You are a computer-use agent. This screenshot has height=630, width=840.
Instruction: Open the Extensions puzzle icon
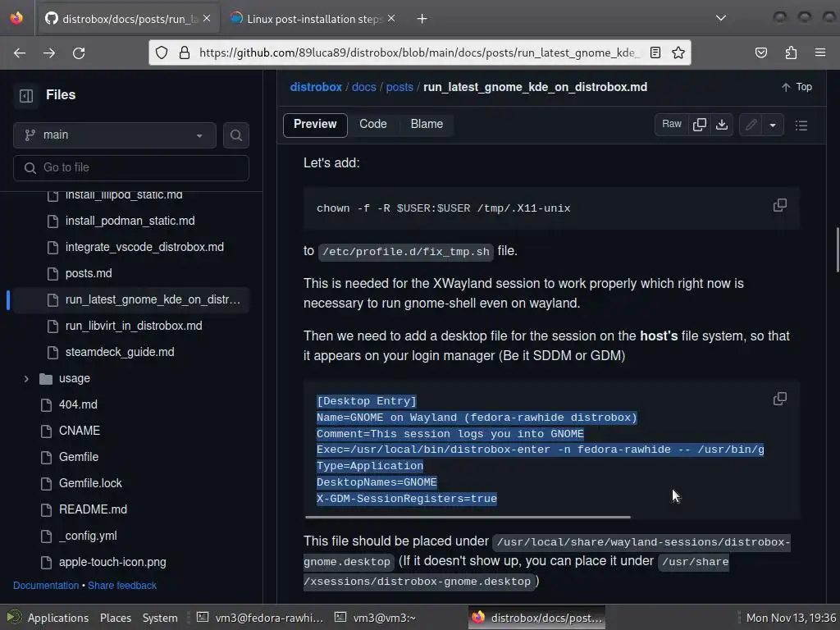(791, 52)
